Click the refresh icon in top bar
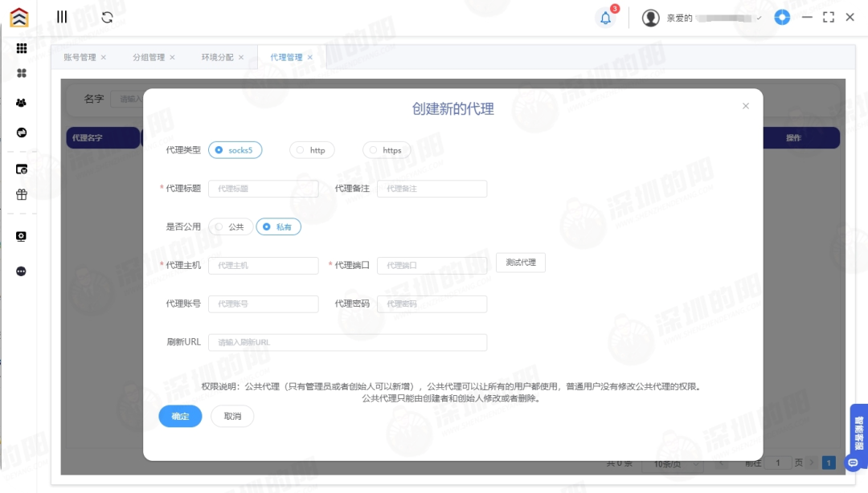Screen dimensions: 868x493 coord(108,17)
